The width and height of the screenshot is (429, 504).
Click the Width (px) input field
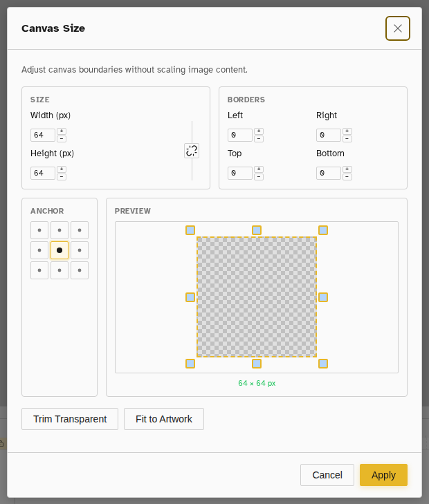coord(43,135)
